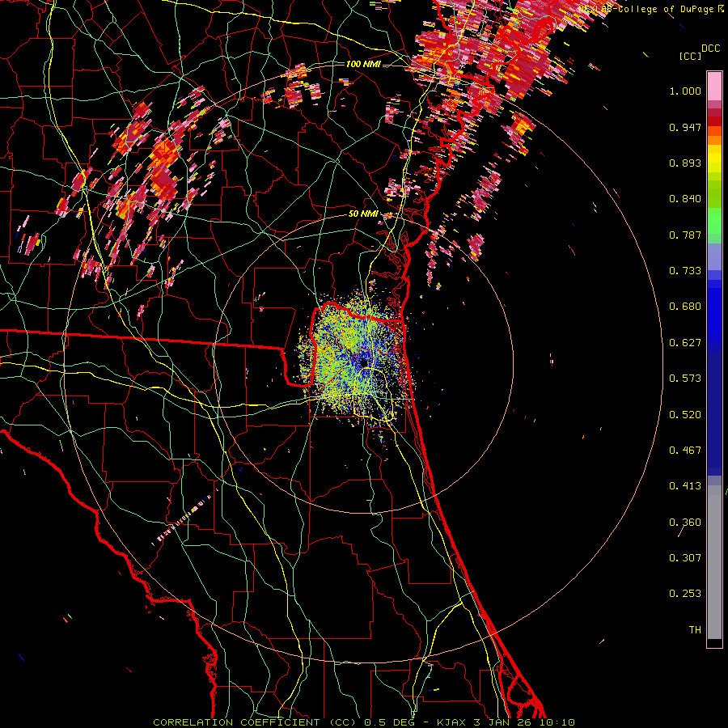Pick the light pink top segment of the color bar
This screenshot has width=728, height=728.
click(714, 87)
